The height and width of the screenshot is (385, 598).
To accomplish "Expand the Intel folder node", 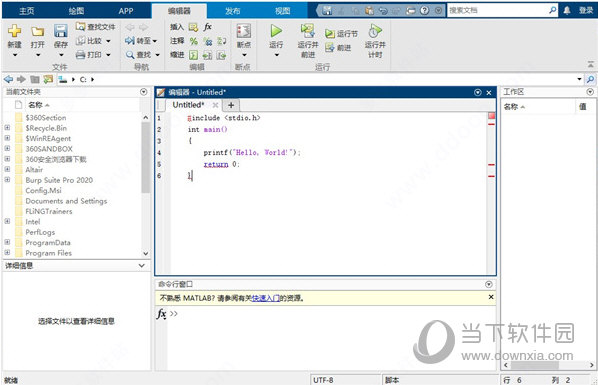I will 7,221.
